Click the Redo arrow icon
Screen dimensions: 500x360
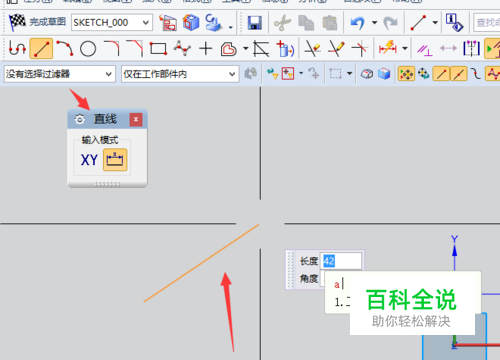[391, 23]
